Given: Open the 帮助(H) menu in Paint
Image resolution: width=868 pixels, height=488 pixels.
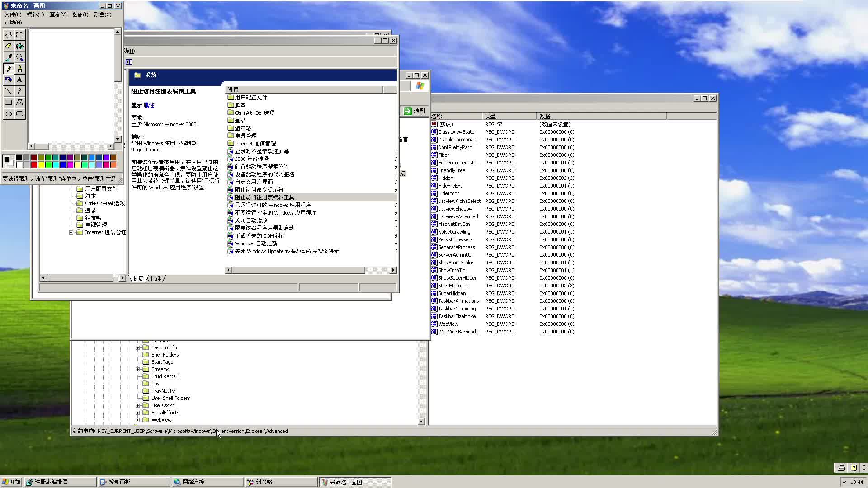Looking at the screenshot, I should (x=13, y=23).
